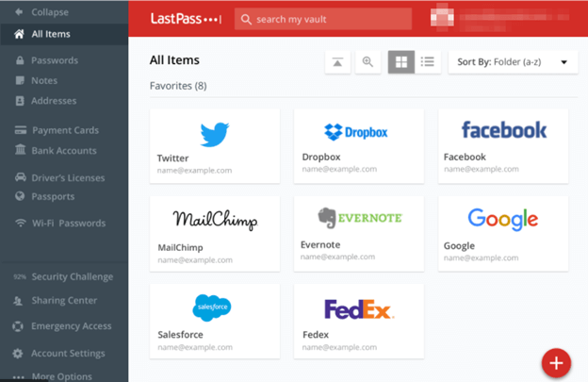Viewport: 588px width, 382px height.
Task: Open Account Settings label
Action: click(x=68, y=353)
